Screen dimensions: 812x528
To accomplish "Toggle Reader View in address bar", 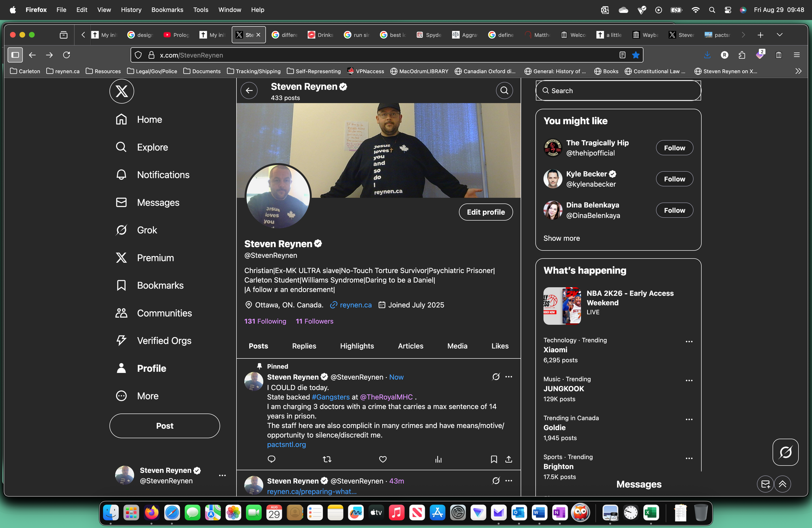I will (x=622, y=55).
